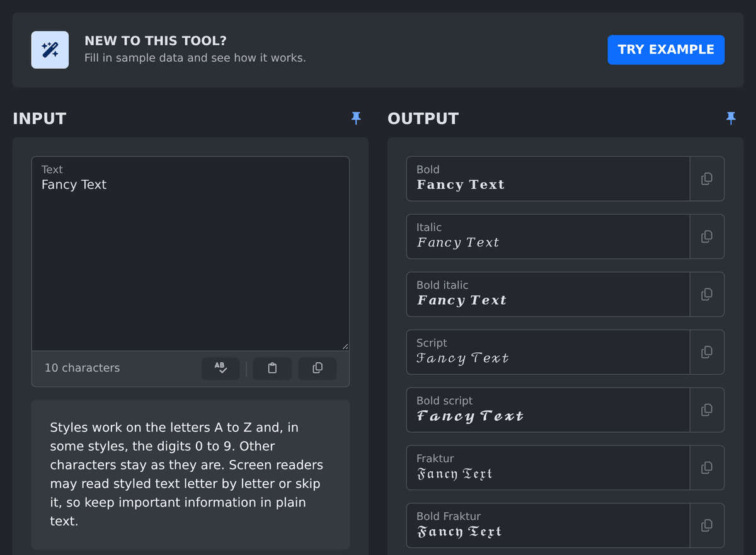Image resolution: width=756 pixels, height=555 pixels.
Task: Copy the Fraktur output
Action: [x=707, y=467]
